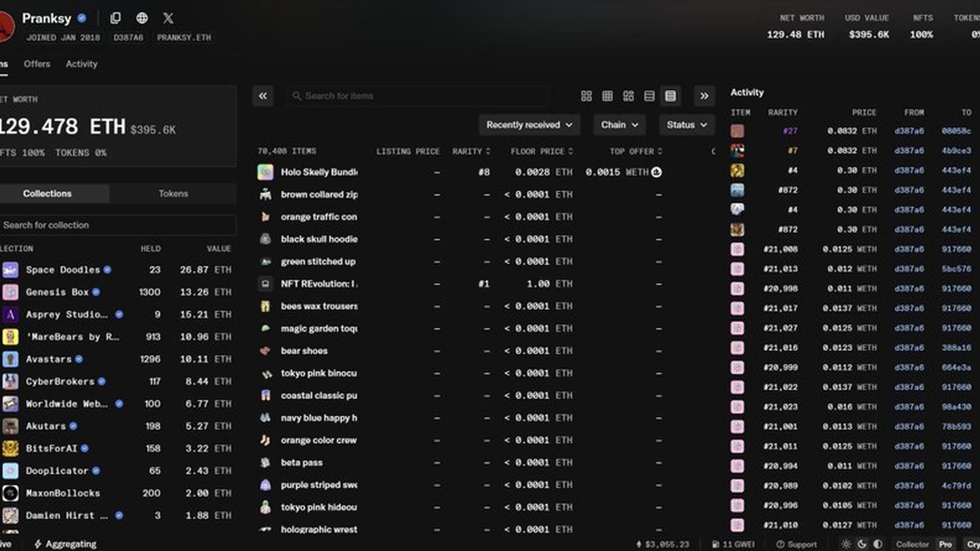This screenshot has width=980, height=551.
Task: Select the BitsForAI collection row
Action: (117, 448)
